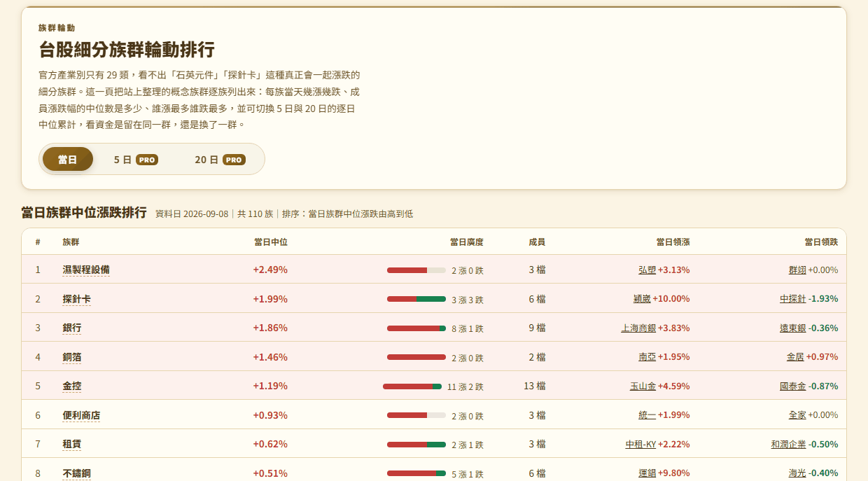Open stock link 遠東銀
The image size is (868, 481).
[x=793, y=328]
